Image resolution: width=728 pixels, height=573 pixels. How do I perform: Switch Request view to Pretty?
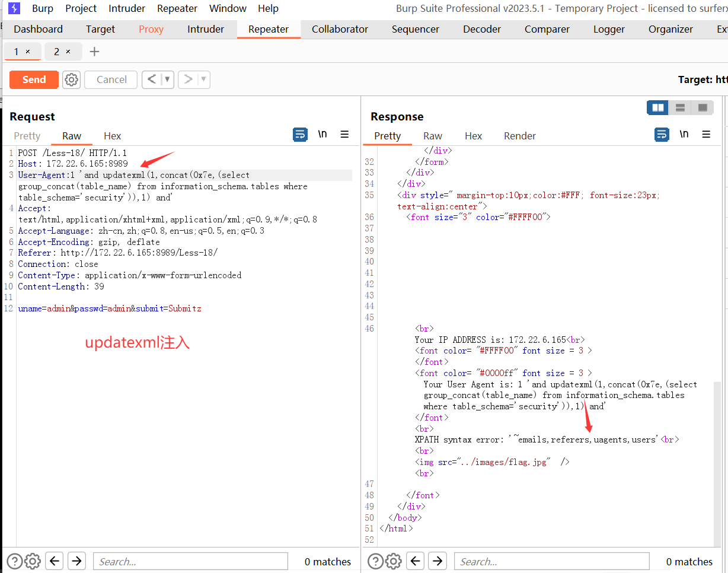(27, 136)
